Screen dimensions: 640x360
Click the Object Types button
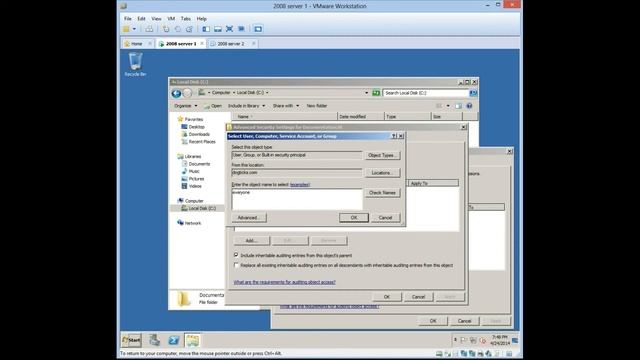click(x=382, y=156)
